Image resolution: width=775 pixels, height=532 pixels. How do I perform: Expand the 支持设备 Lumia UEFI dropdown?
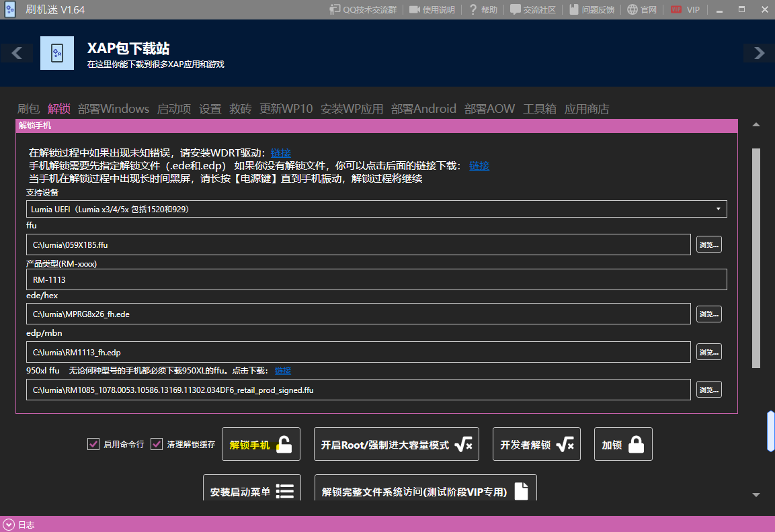tap(376, 209)
